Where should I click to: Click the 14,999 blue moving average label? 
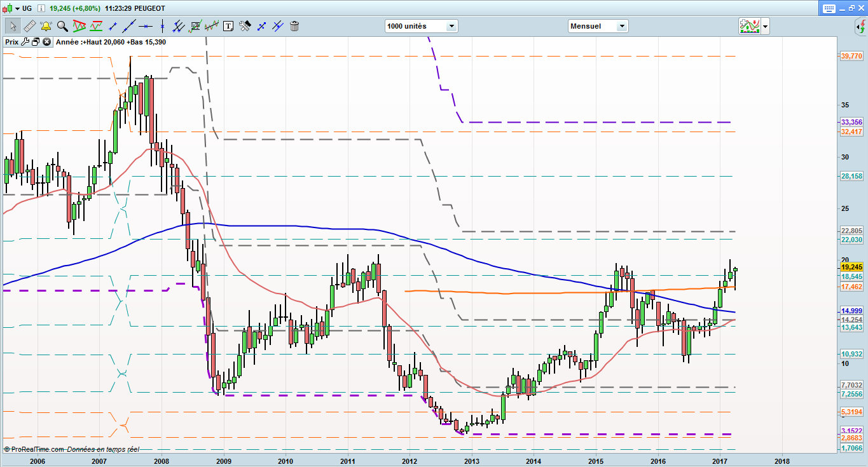[x=851, y=310]
